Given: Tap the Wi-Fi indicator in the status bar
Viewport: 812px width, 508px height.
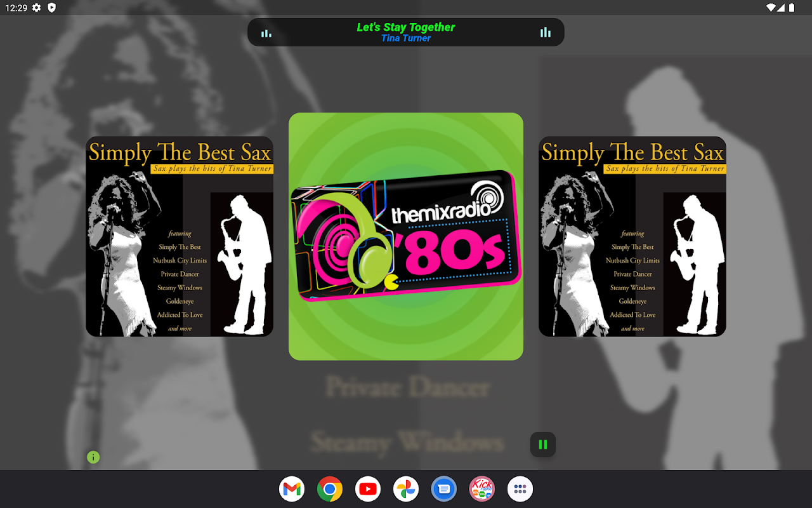Looking at the screenshot, I should point(771,8).
